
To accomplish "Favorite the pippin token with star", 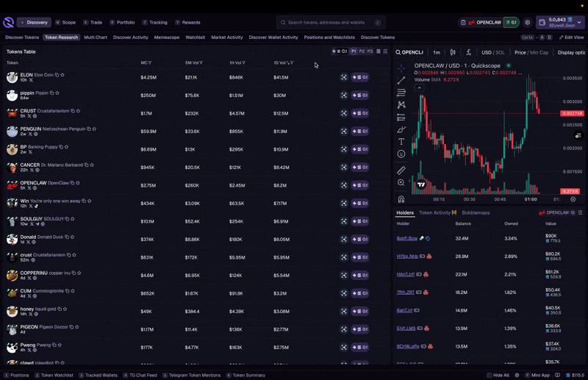I will click(x=57, y=93).
